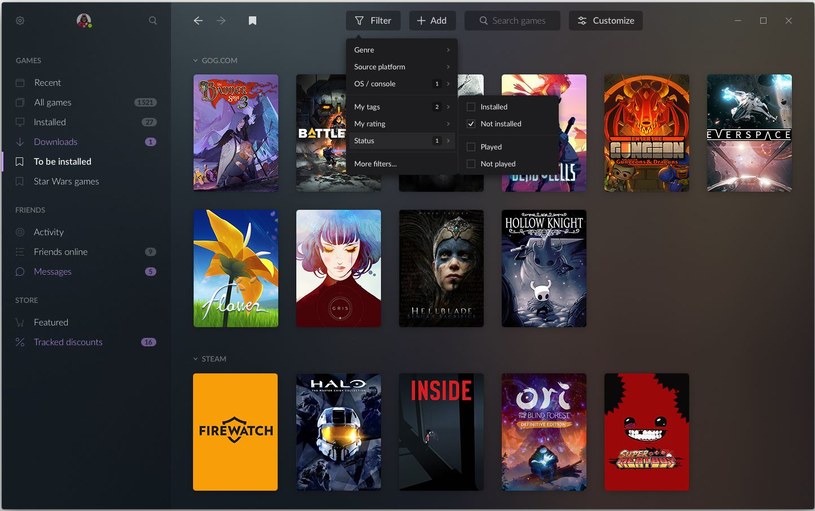Open the Filter dropdown button

point(373,21)
